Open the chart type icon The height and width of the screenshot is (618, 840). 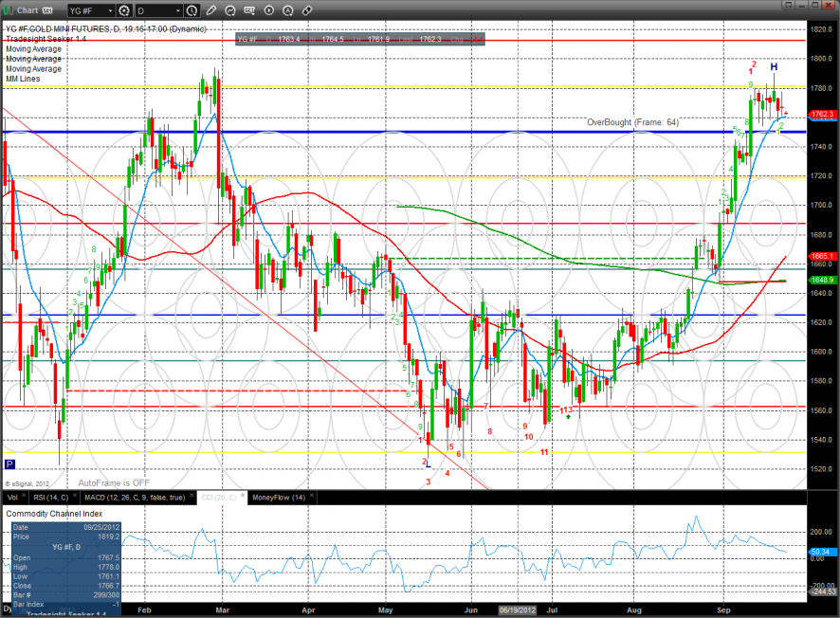(x=230, y=11)
